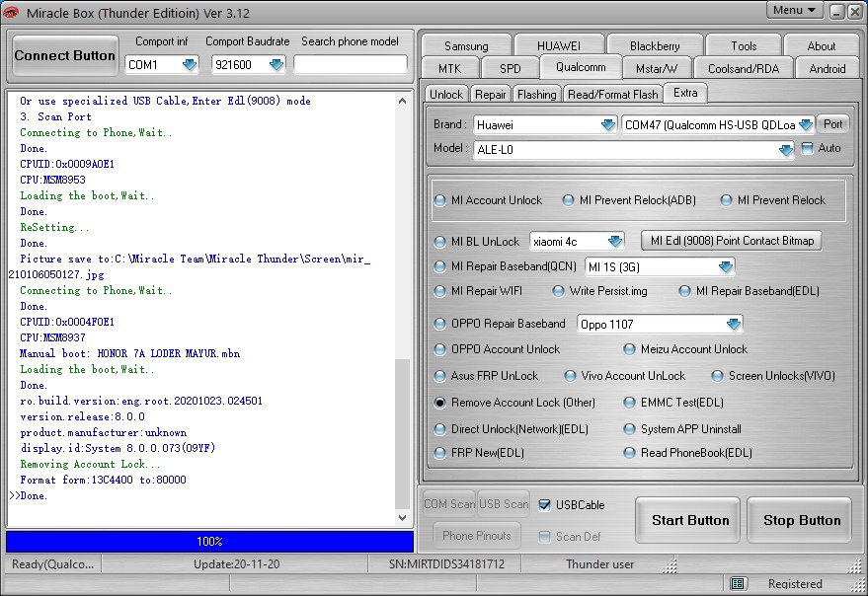Select the Qualcomm tab
Viewport: 868px width, 596px height.
pos(581,67)
